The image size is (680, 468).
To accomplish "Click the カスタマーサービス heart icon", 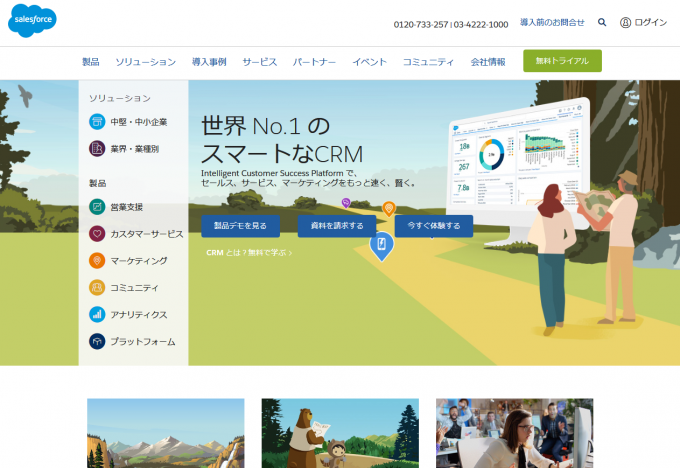I will [x=97, y=234].
